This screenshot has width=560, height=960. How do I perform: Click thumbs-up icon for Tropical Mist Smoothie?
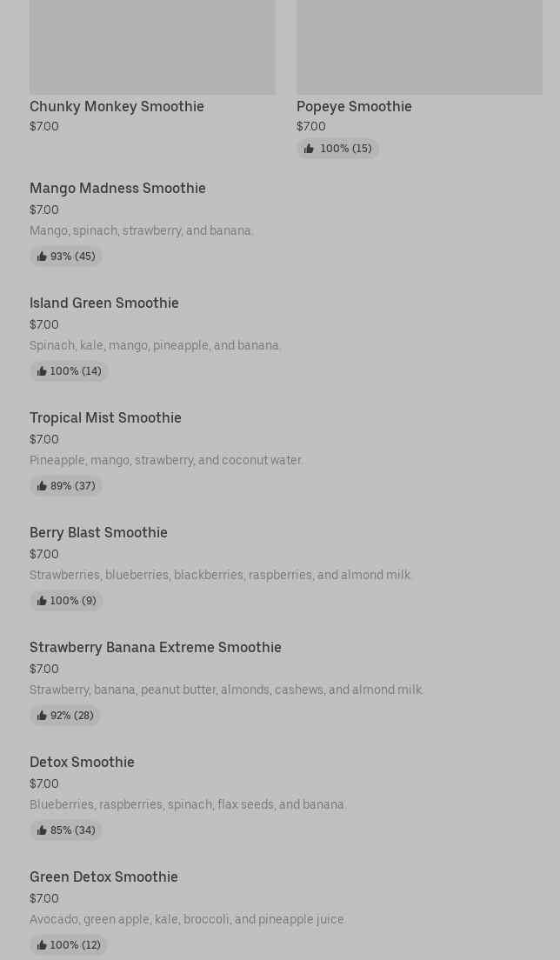point(42,486)
